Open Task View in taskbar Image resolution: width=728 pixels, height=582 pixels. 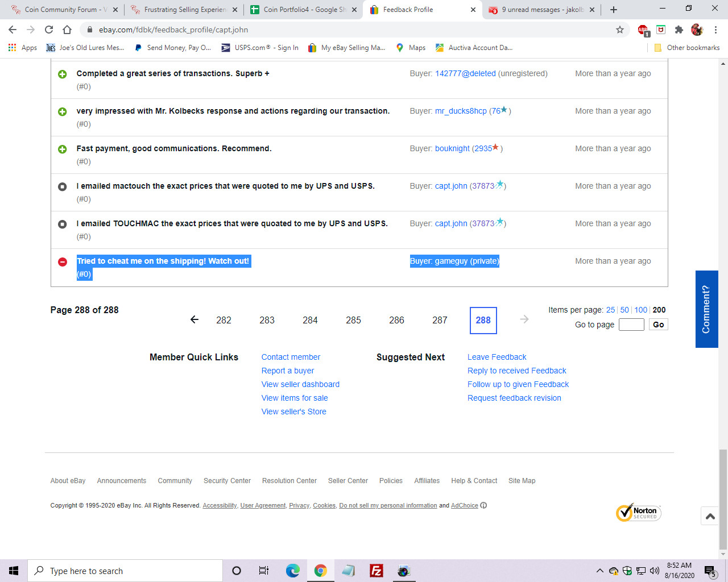[x=264, y=571]
